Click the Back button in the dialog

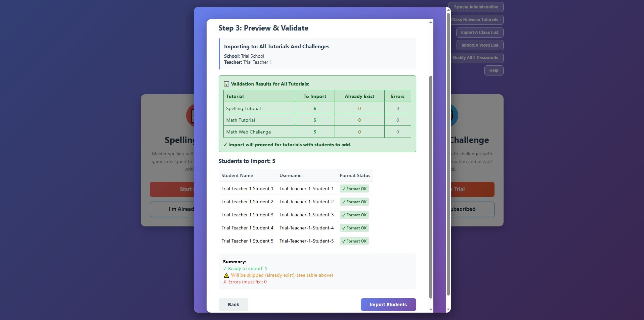(233, 304)
